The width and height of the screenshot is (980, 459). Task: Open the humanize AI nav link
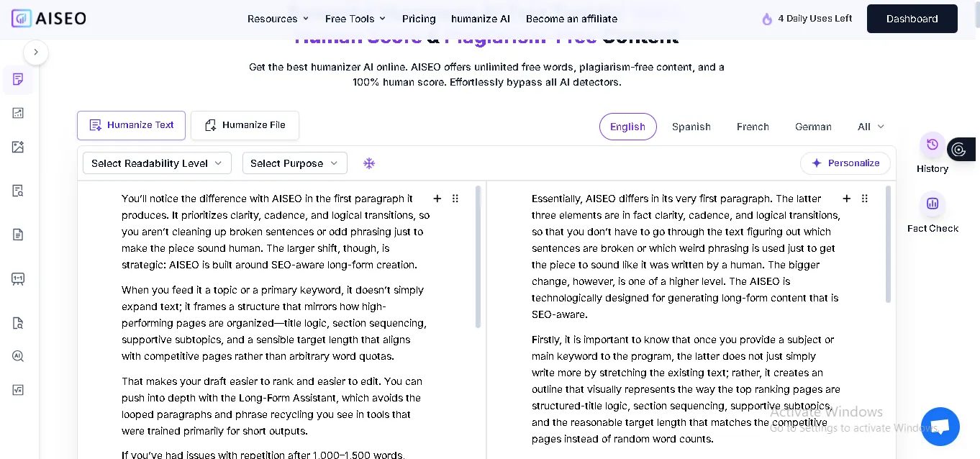[x=481, y=19]
